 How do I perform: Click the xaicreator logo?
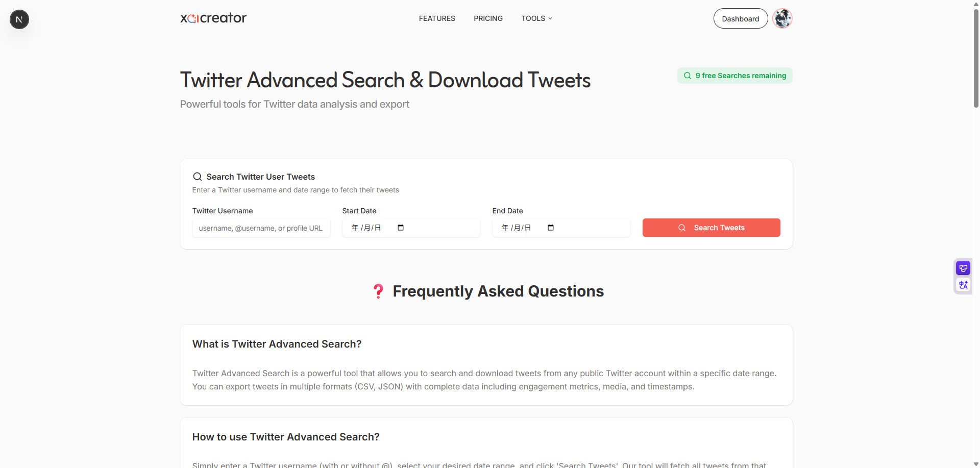click(213, 18)
